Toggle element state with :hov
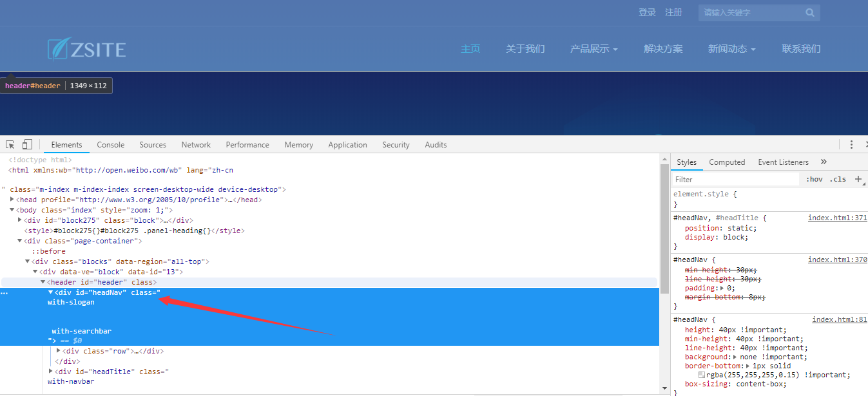This screenshot has width=868, height=396. click(x=815, y=179)
